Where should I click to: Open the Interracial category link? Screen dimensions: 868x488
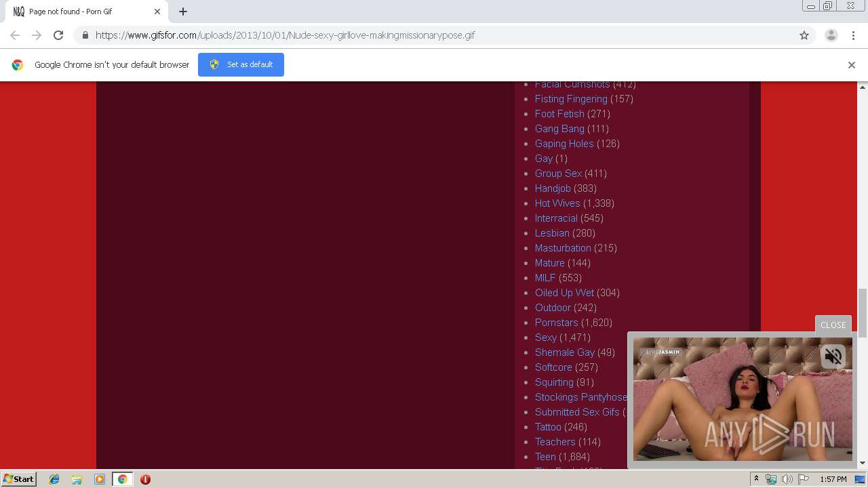click(556, 218)
